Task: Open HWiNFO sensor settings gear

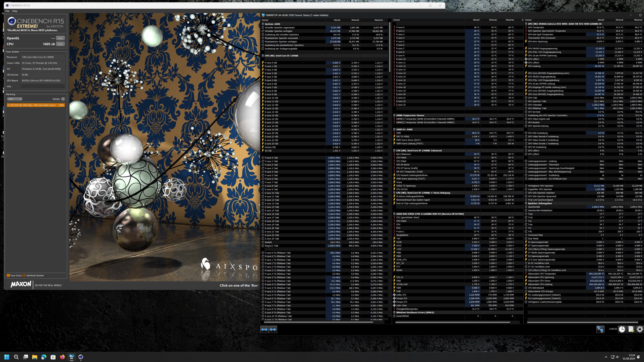Action: click(639, 329)
